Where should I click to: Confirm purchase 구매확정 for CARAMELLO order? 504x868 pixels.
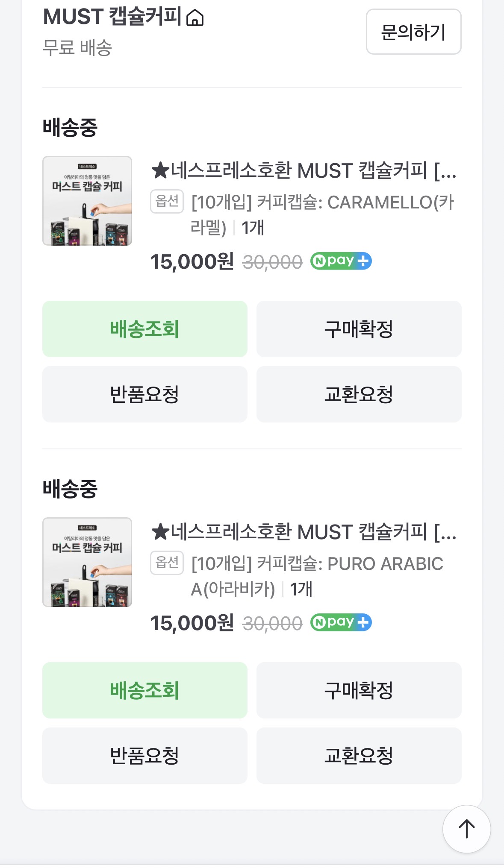tap(359, 329)
